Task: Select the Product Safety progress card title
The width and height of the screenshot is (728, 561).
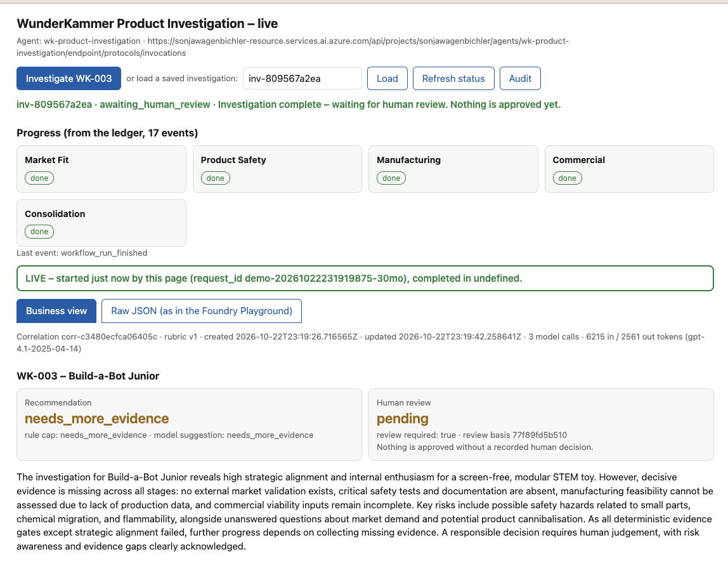Action: tap(233, 160)
